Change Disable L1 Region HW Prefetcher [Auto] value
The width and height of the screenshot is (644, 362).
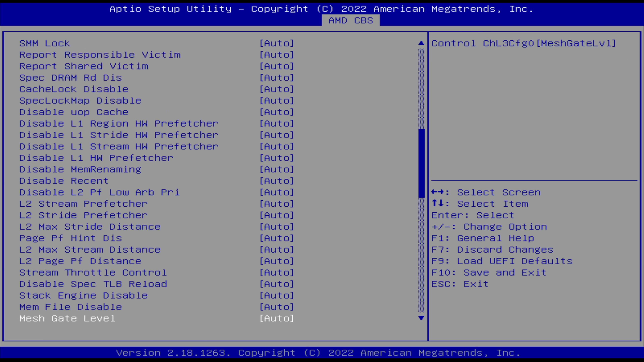(x=277, y=123)
